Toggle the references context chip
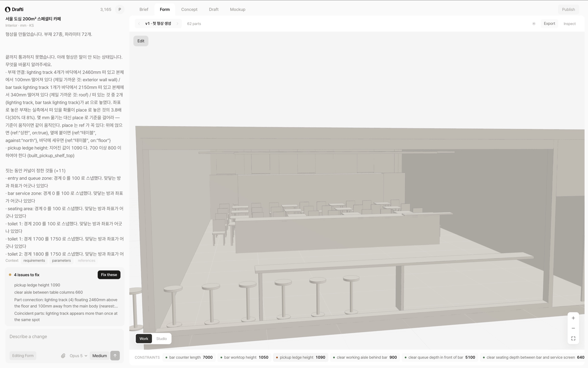This screenshot has width=588, height=368. [86, 260]
